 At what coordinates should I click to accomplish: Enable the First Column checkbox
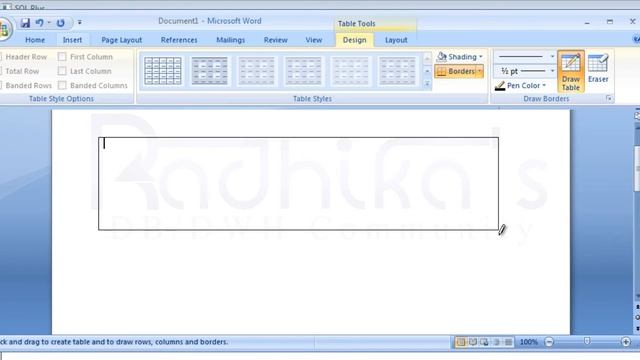click(x=62, y=57)
